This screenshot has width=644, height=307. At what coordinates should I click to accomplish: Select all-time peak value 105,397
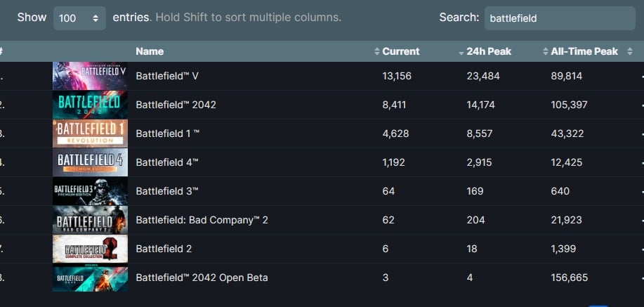pos(569,105)
